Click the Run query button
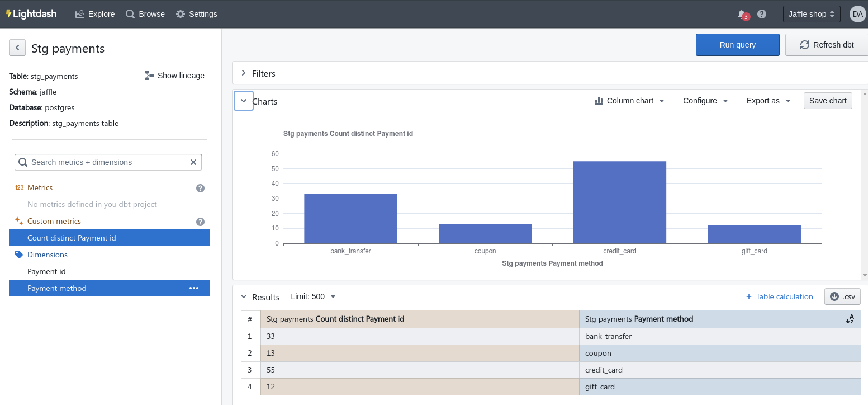The image size is (868, 405). [737, 45]
